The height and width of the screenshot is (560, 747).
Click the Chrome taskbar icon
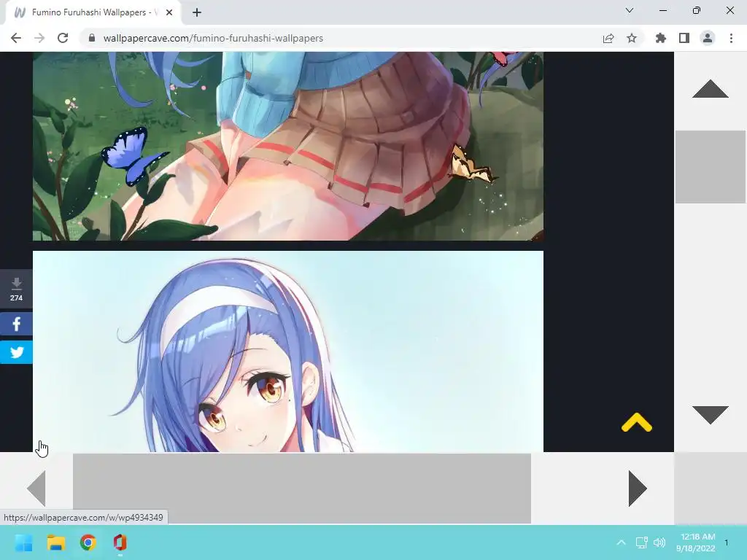click(x=88, y=542)
